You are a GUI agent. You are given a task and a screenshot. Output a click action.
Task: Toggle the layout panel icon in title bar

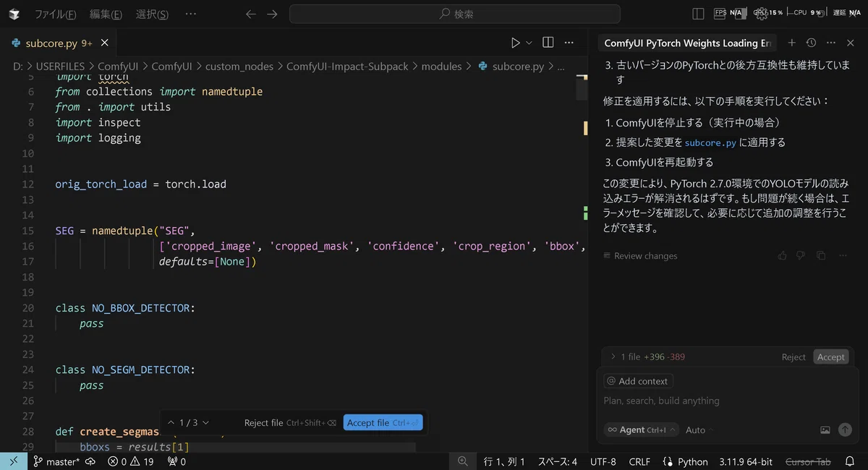[x=698, y=13]
